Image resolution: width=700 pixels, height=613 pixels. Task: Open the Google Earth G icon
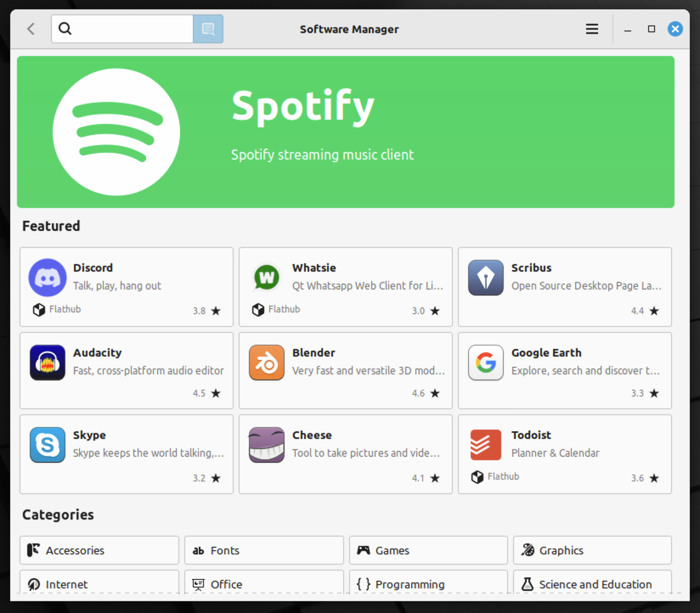pyautogui.click(x=486, y=363)
